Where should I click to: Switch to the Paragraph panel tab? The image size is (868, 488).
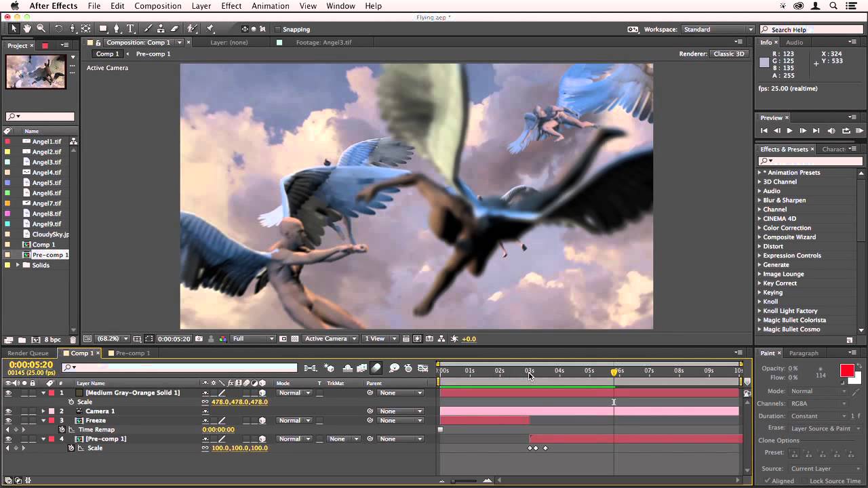click(x=804, y=353)
